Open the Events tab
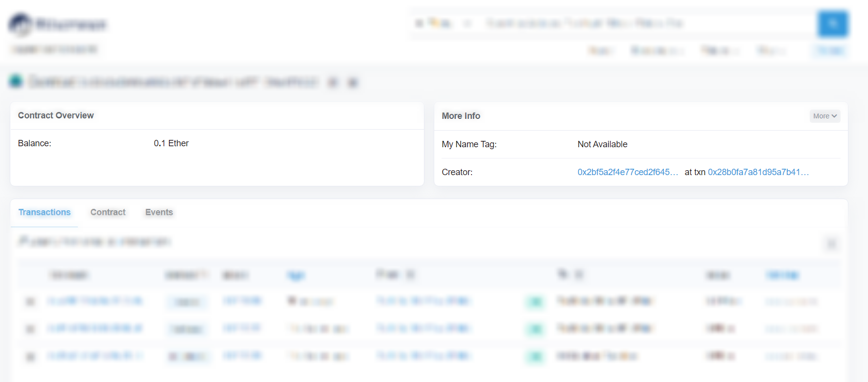The width and height of the screenshot is (868, 382). pos(159,212)
